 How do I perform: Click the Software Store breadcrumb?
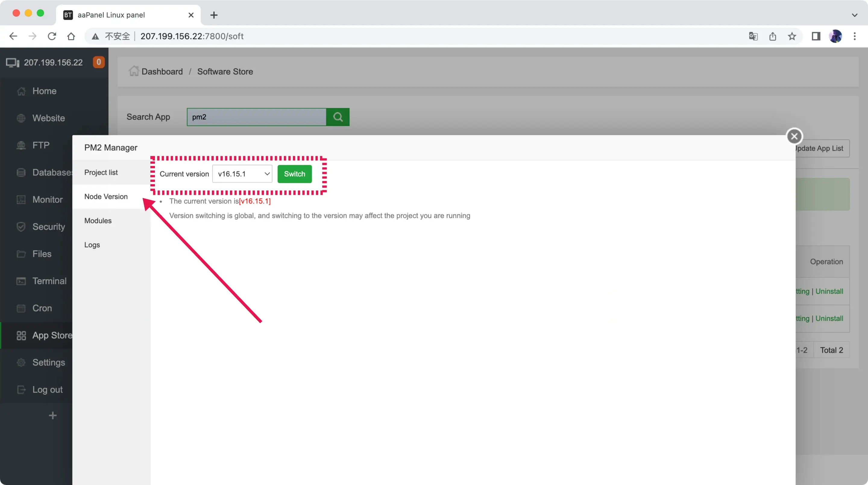pyautogui.click(x=225, y=71)
